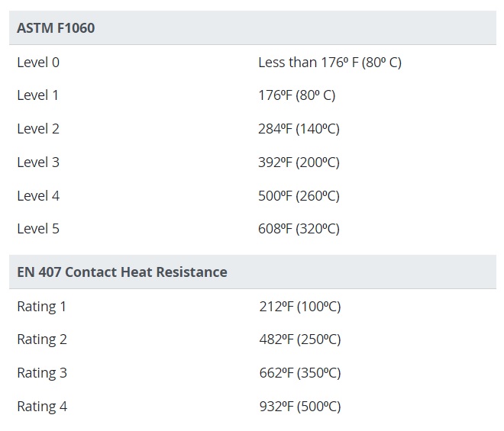Select the 392ºF (200ºC) temperature value
The width and height of the screenshot is (504, 431).
click(299, 162)
